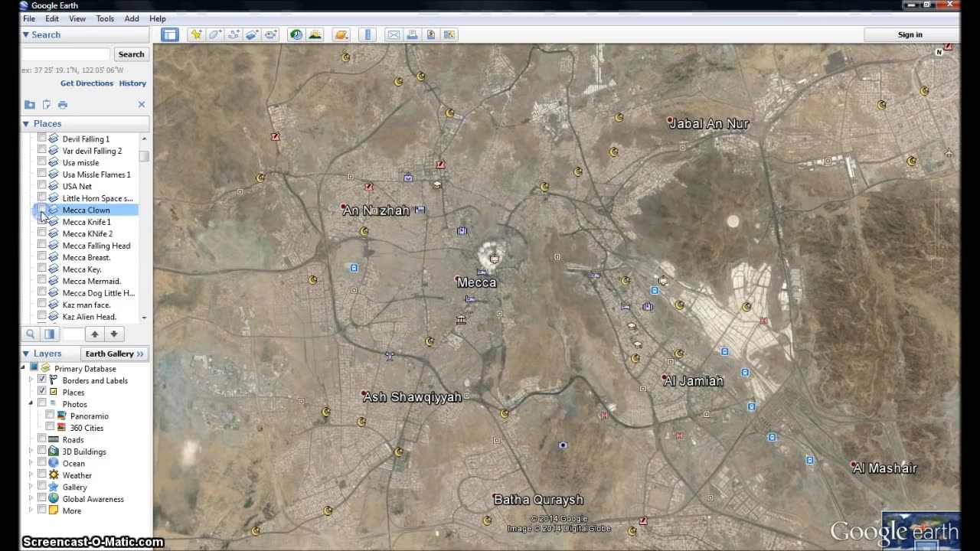Add folder icon below search panel
This screenshot has width=980, height=551.
pos(29,104)
